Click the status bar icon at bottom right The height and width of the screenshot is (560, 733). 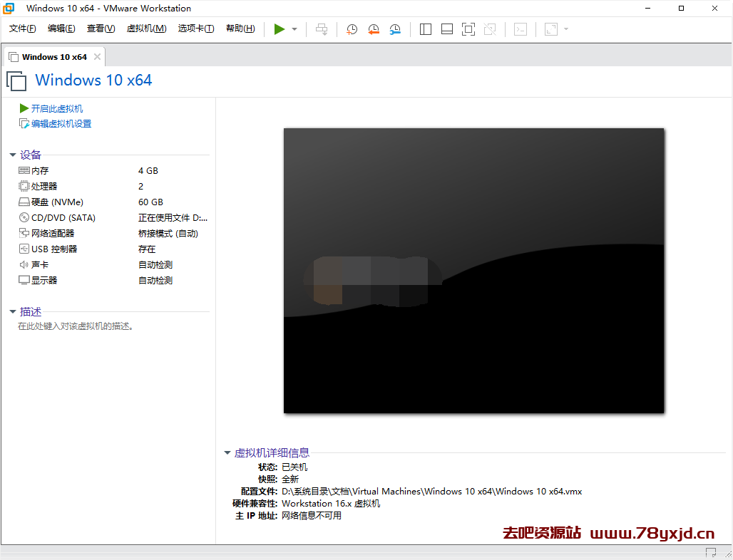(711, 553)
